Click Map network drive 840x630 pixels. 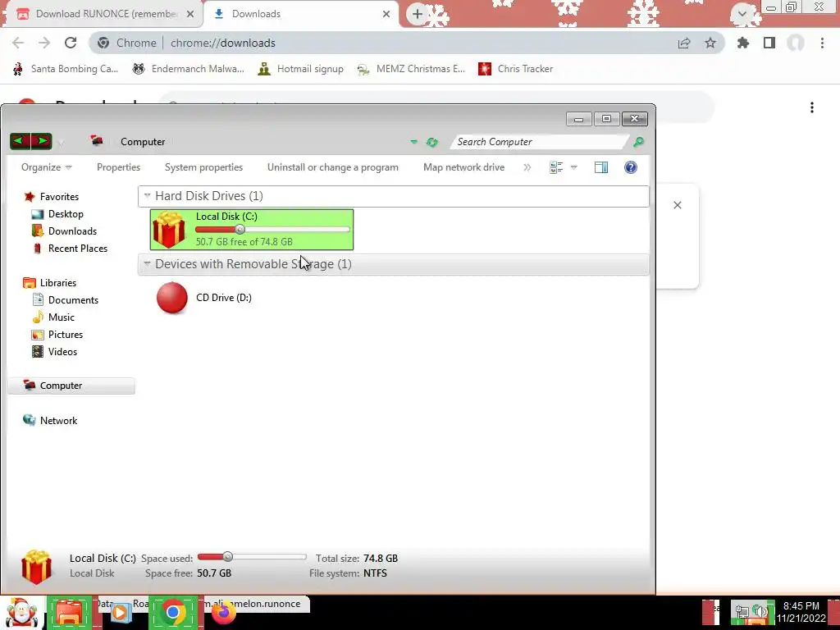coord(464,167)
